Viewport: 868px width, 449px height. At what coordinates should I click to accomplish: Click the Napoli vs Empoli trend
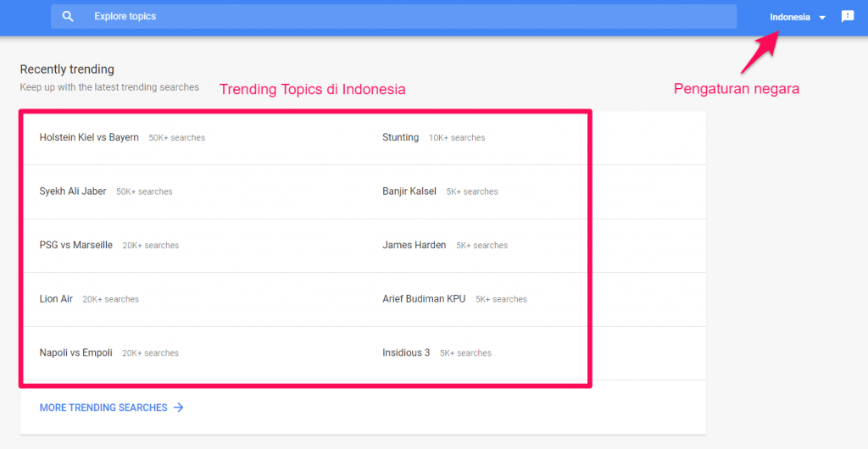(76, 352)
